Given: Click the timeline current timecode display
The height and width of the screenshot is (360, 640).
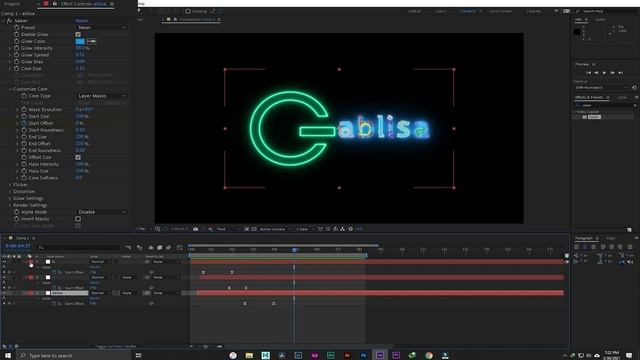Looking at the screenshot, I should click(x=18, y=246).
